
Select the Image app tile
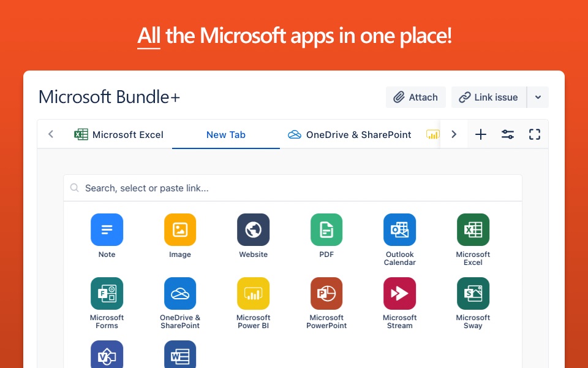pos(180,230)
